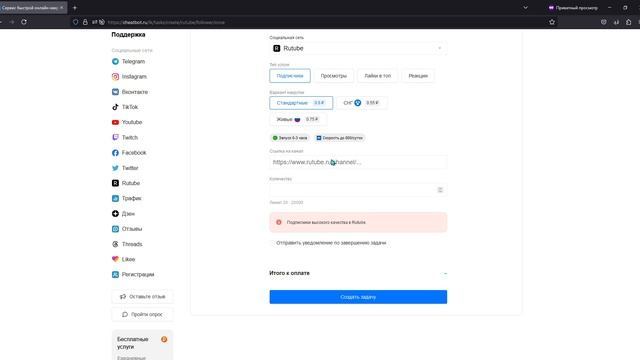
Task: Click the Запуск 0-3 часа badge
Action: pyautogui.click(x=290, y=138)
